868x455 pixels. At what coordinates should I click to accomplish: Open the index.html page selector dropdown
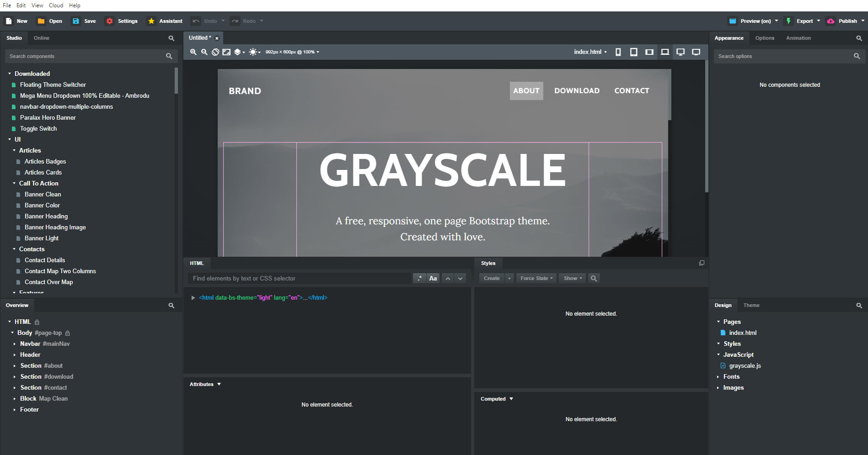[590, 52]
